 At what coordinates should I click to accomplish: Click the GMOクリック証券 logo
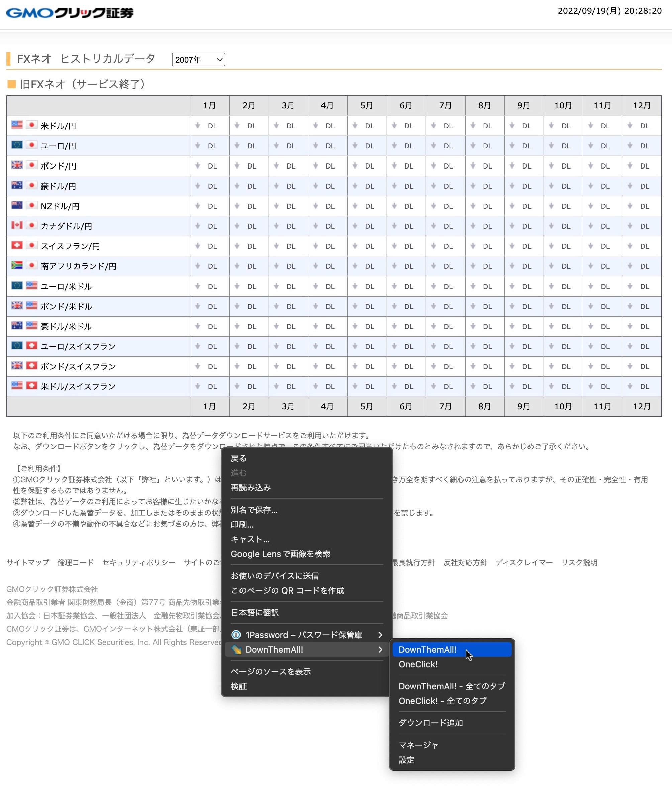[70, 12]
